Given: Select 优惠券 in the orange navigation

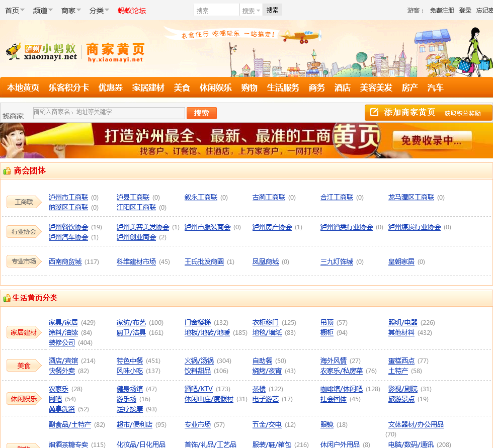Looking at the screenshot, I should 111,87.
